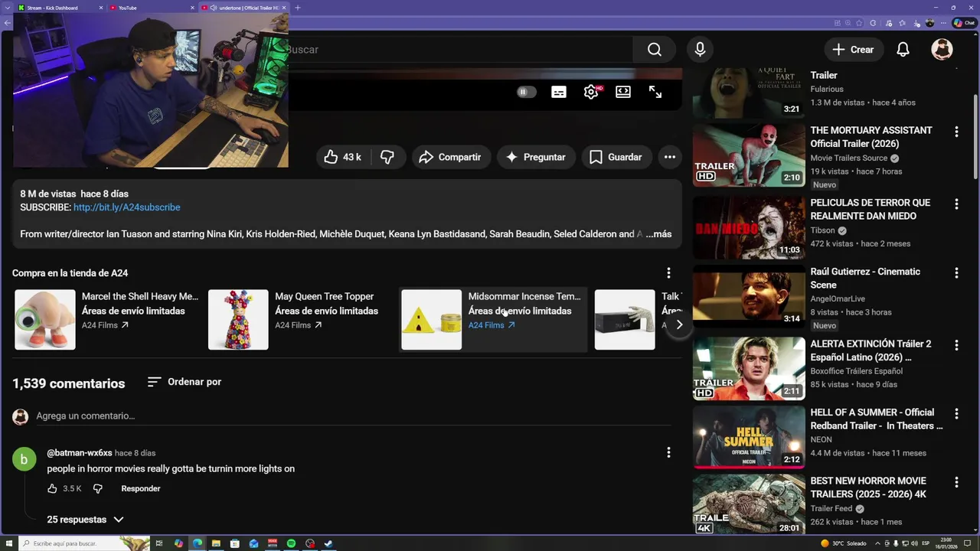The width and height of the screenshot is (980, 551).
Task: Show next products in A24 store carousel
Action: 679,324
